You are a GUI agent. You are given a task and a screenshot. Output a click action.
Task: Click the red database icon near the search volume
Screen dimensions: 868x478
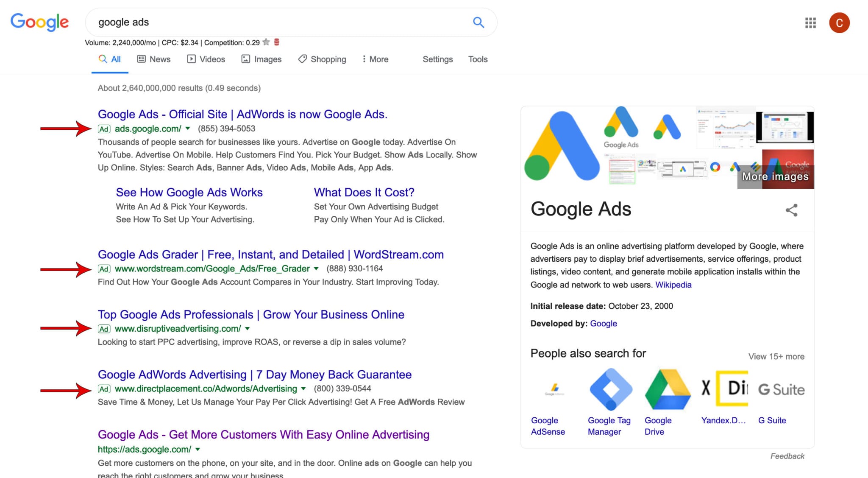(x=277, y=42)
